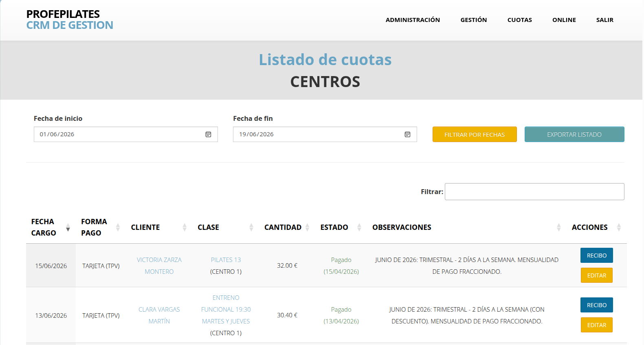Viewport: 644px width, 345px height.
Task: Click the Cliente column header text
Action: coord(145,227)
